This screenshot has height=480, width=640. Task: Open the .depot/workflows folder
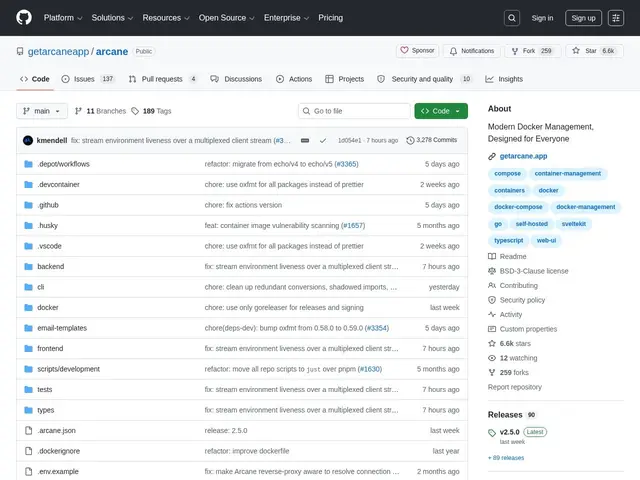coord(63,164)
